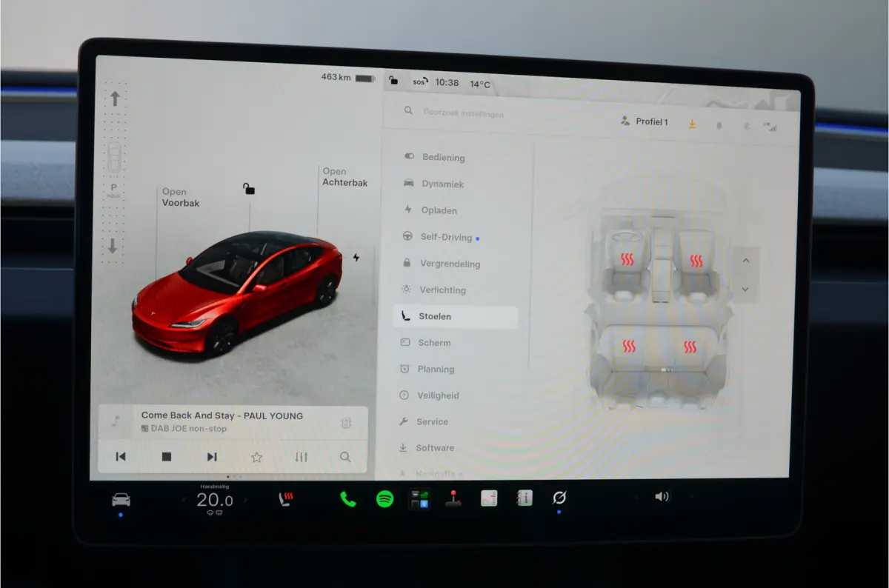Toggle front passenger seat heating
The height and width of the screenshot is (588, 889).
click(x=696, y=261)
